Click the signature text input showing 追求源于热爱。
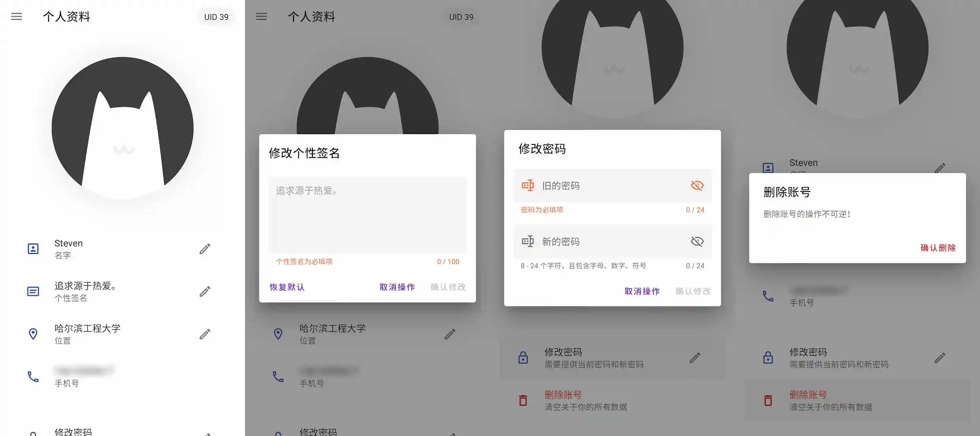 [367, 215]
